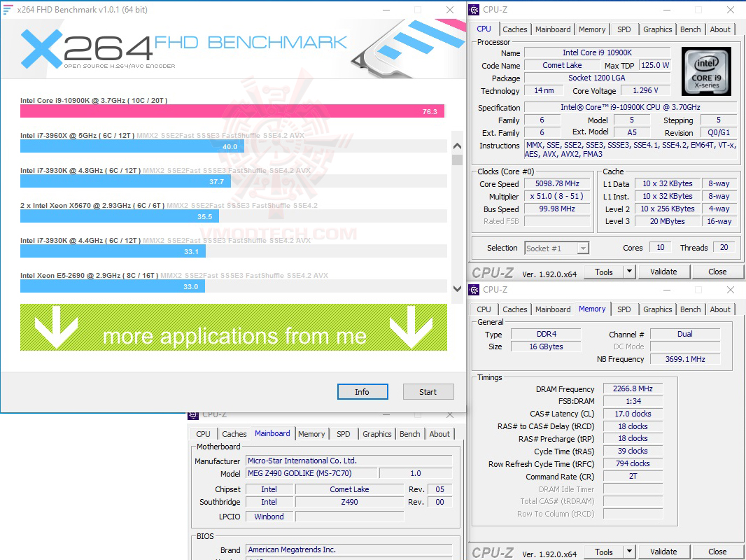The height and width of the screenshot is (560, 746).
Task: Open the Graphics tab in CPU-Z
Action: [657, 29]
